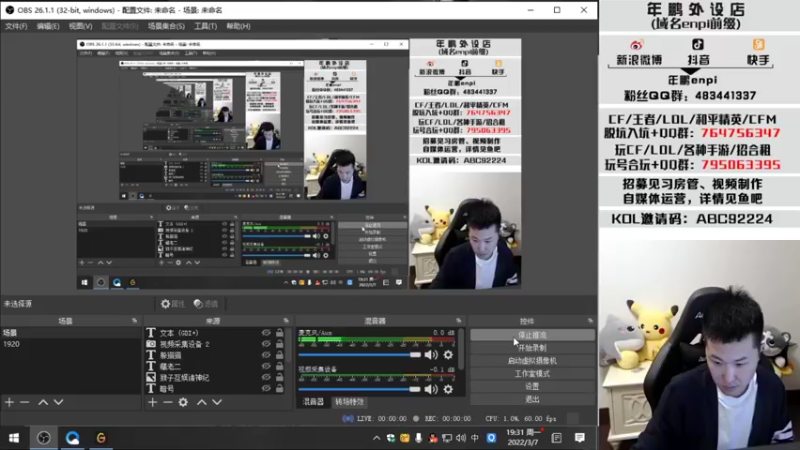Open 麦克风/Aux audio settings gear
Viewport: 800px width, 450px height.
click(448, 355)
